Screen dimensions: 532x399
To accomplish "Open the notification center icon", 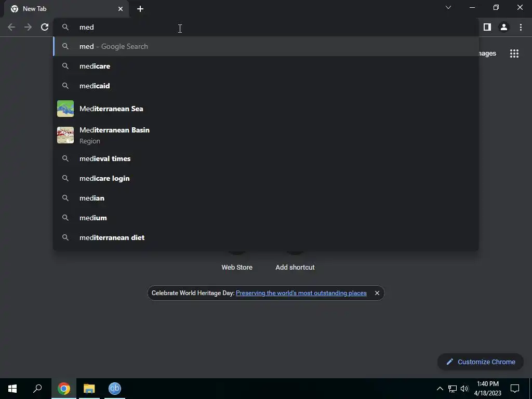I will [x=515, y=389].
